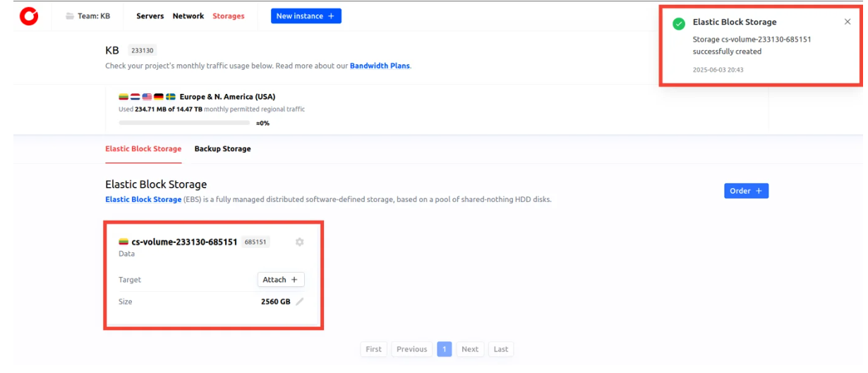The image size is (868, 373).
Task: Switch to Backup Storage tab
Action: click(x=222, y=149)
